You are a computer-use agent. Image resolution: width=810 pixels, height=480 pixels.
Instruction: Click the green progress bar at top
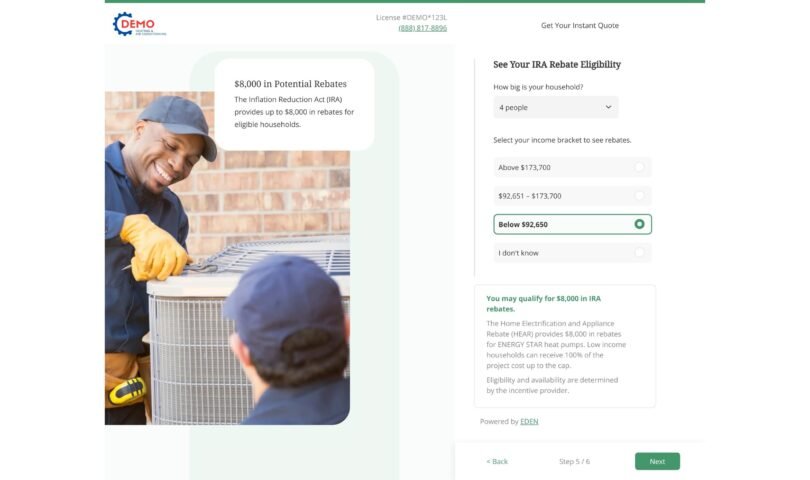404,2
